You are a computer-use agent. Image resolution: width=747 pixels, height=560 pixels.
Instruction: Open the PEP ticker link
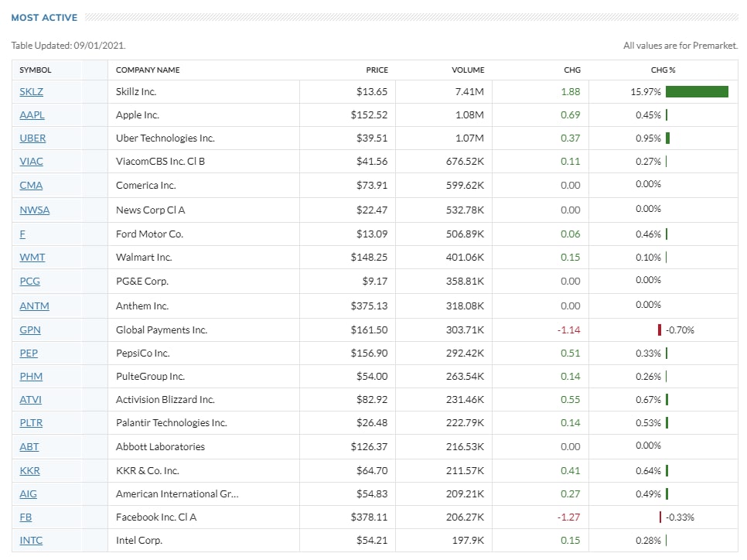[x=29, y=353]
